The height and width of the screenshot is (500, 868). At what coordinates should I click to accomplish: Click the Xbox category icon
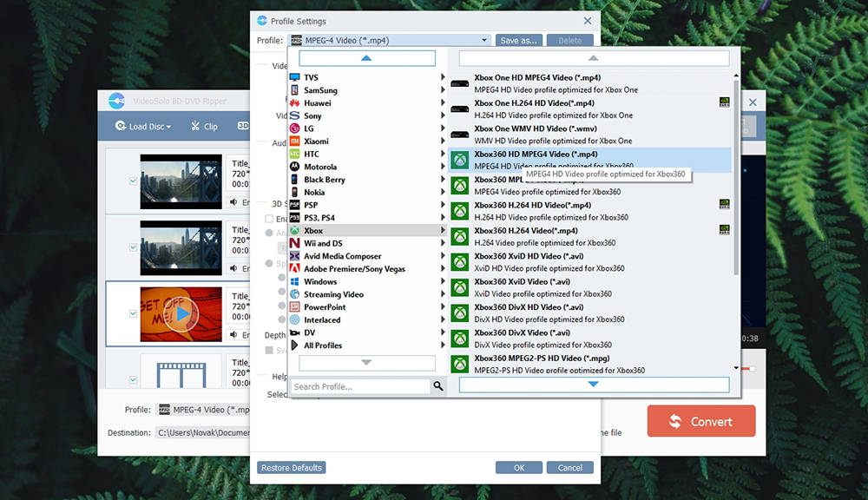pos(294,230)
